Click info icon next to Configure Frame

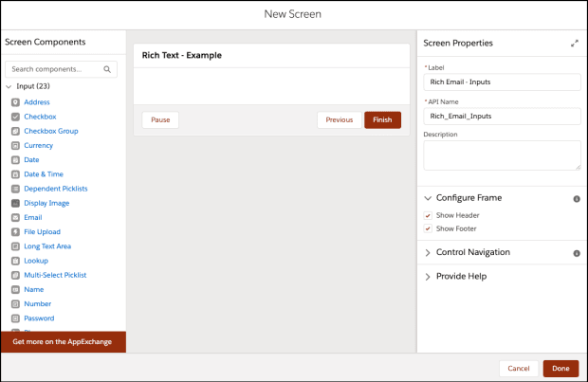577,199
